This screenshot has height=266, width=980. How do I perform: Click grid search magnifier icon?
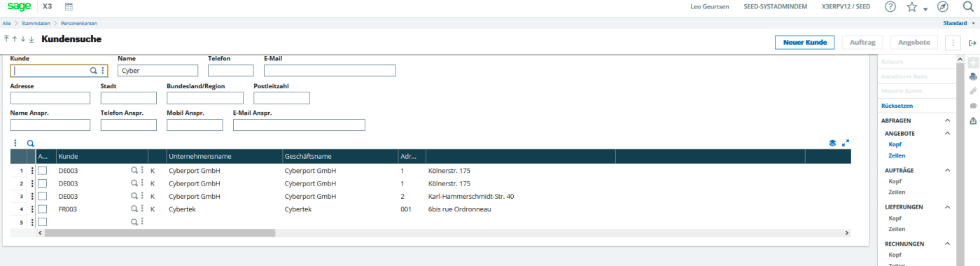point(30,143)
